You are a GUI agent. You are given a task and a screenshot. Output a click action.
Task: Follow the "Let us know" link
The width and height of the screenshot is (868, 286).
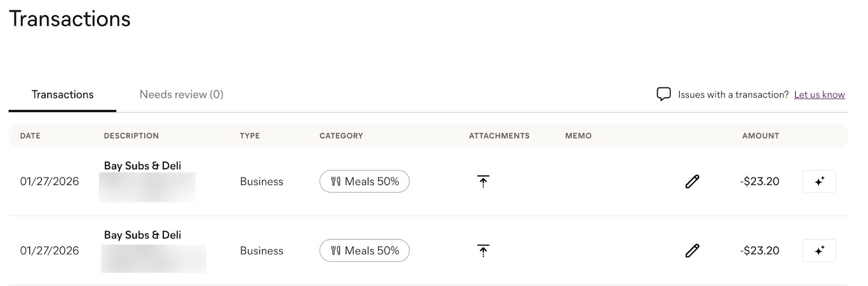click(819, 94)
